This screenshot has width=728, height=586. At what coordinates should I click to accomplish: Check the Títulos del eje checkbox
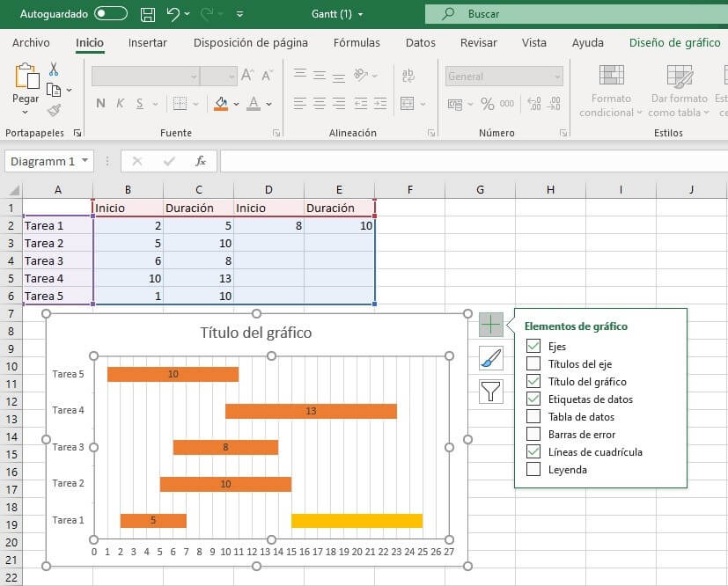pyautogui.click(x=533, y=363)
